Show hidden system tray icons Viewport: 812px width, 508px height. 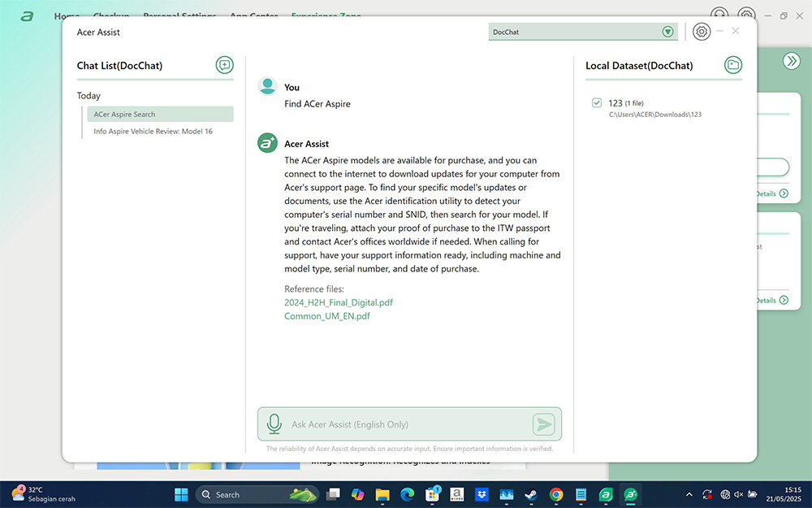(689, 494)
